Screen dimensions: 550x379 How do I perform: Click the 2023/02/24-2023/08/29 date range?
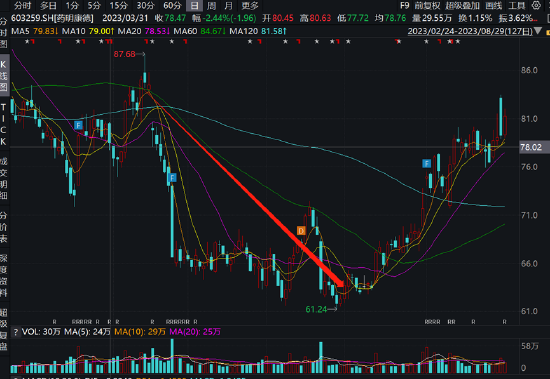(470, 31)
